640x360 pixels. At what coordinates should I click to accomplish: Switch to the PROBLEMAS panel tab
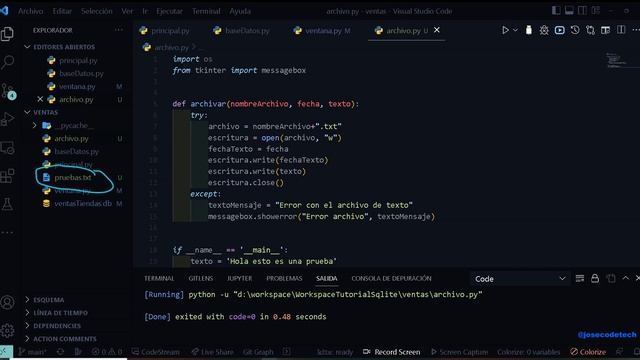pos(284,278)
